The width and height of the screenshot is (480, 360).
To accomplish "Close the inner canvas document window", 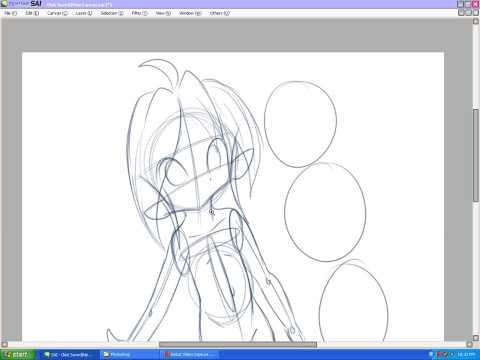I will coord(476,13).
